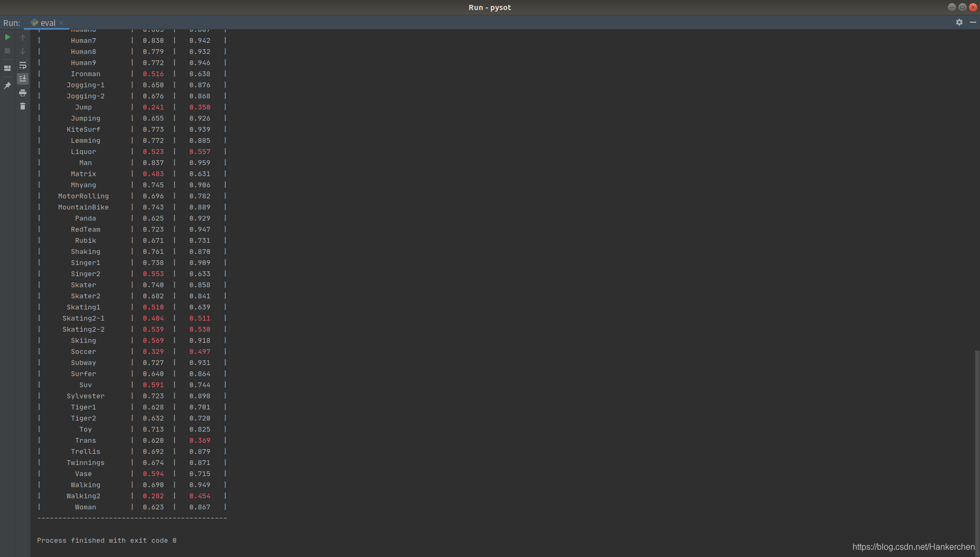Click the 'Rubik' row name
Image resolution: width=980 pixels, height=557 pixels.
pos(86,241)
